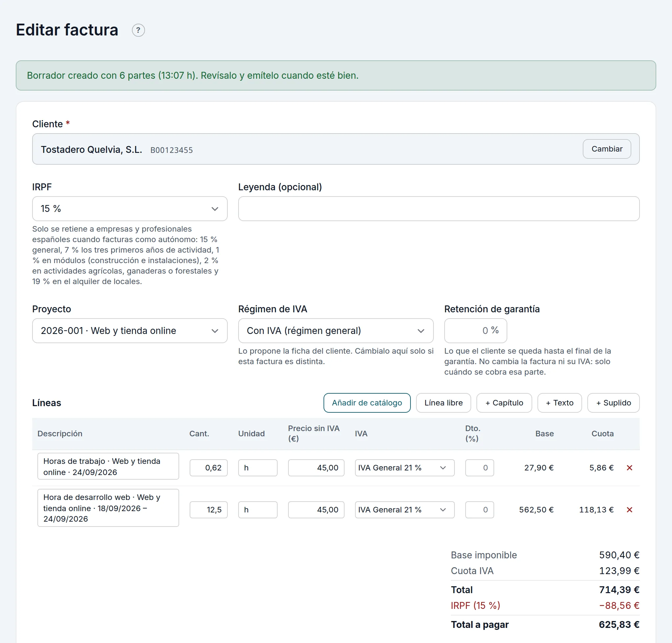Click the Borrador creado notification text
Image resolution: width=672 pixels, height=643 pixels.
tap(193, 75)
